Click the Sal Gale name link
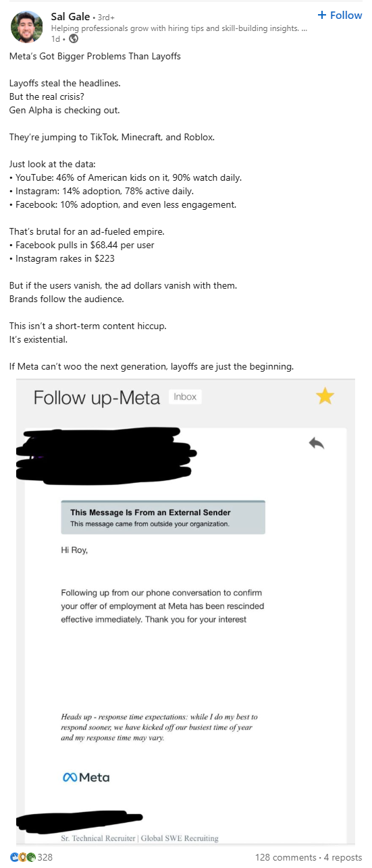The width and height of the screenshot is (372, 868). click(x=71, y=16)
